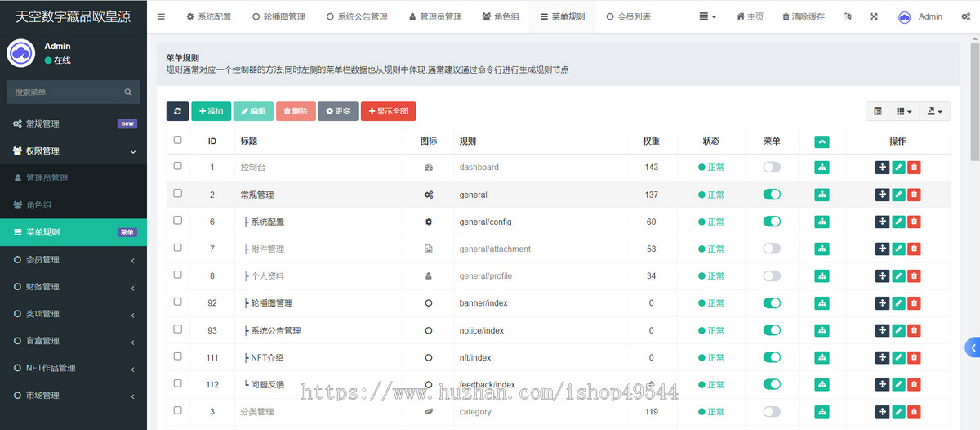Image resolution: width=980 pixels, height=430 pixels.
Task: Click edit pencil in 轮播图管理 row
Action: pyautogui.click(x=898, y=303)
